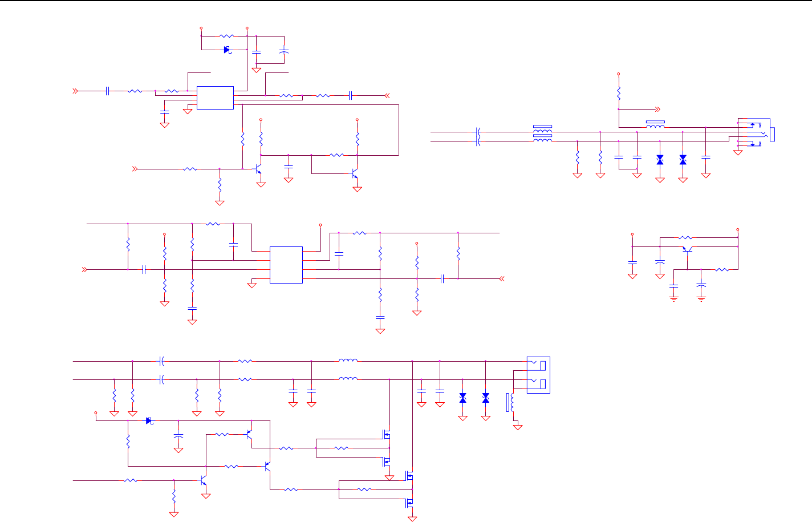
Task: Select the left NPN transistor in the top circuit
Action: click(258, 170)
